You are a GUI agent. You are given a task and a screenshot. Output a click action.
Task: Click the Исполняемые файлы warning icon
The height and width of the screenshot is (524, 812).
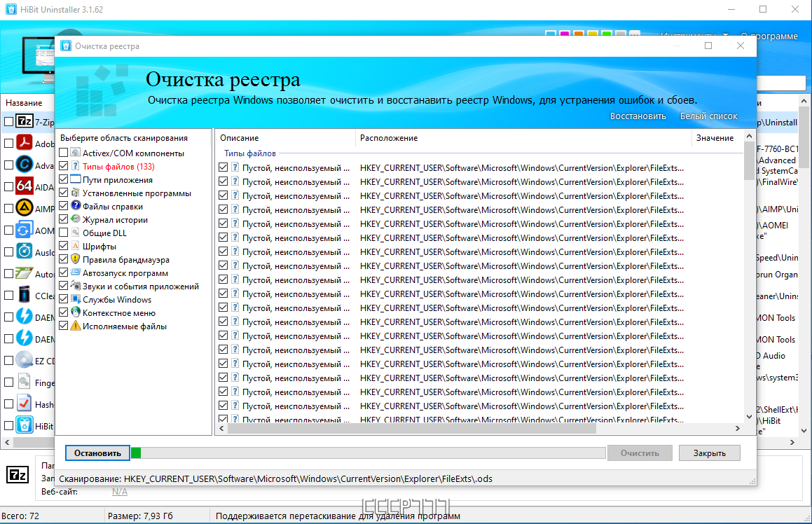76,326
